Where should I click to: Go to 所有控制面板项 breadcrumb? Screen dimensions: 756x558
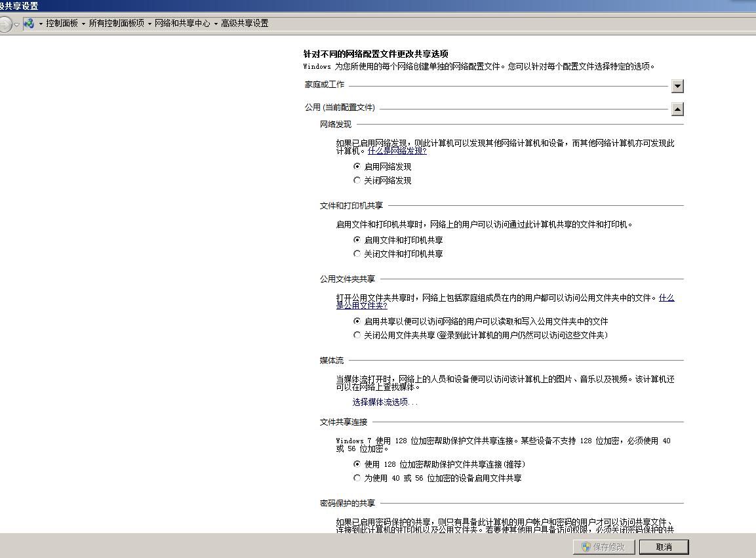116,23
